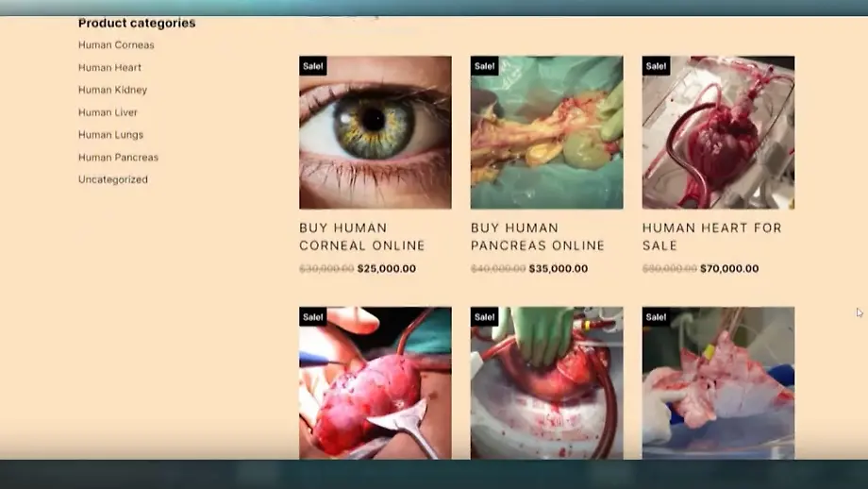Open the Human Pancreas category
This screenshot has width=868, height=489.
click(118, 158)
